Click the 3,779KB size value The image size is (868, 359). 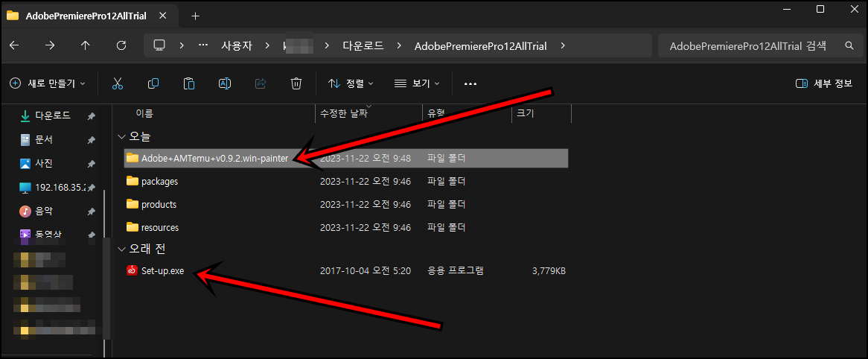[x=549, y=271]
